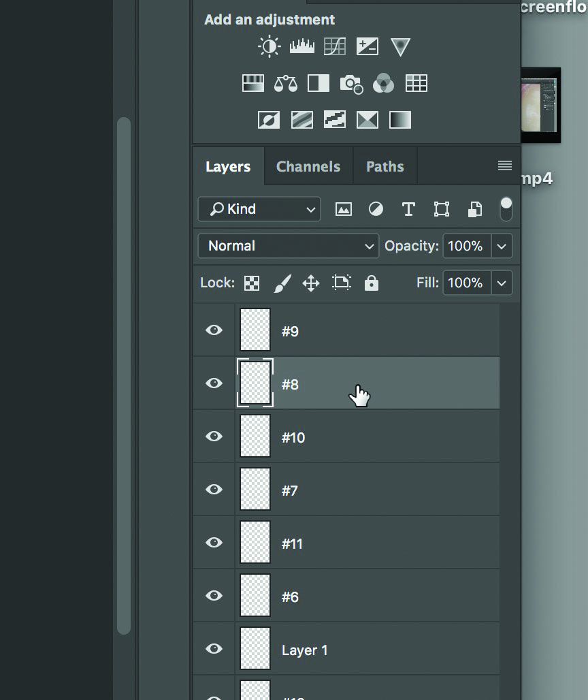
Task: Switch to the Channels tab
Action: [308, 167]
